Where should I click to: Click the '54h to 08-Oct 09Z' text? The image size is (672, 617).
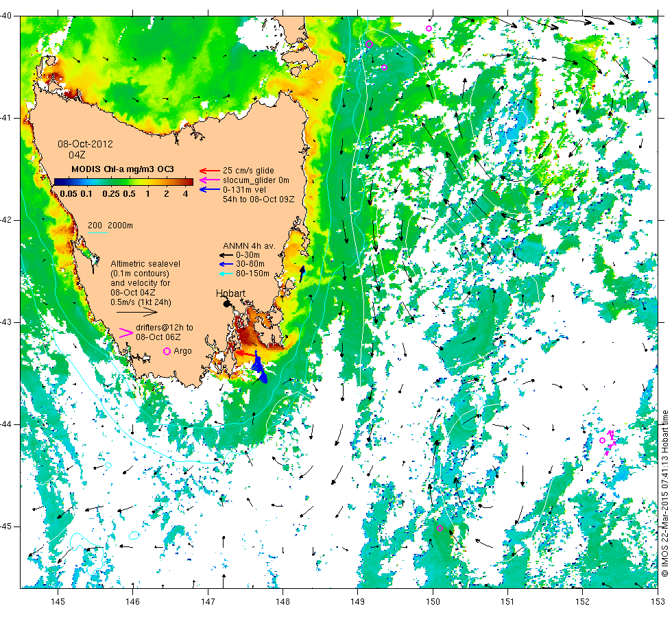259,199
